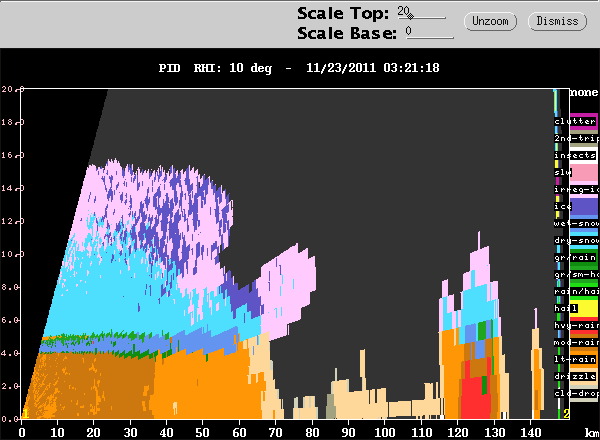Click the 'Scale Top:' label

(x=343, y=14)
